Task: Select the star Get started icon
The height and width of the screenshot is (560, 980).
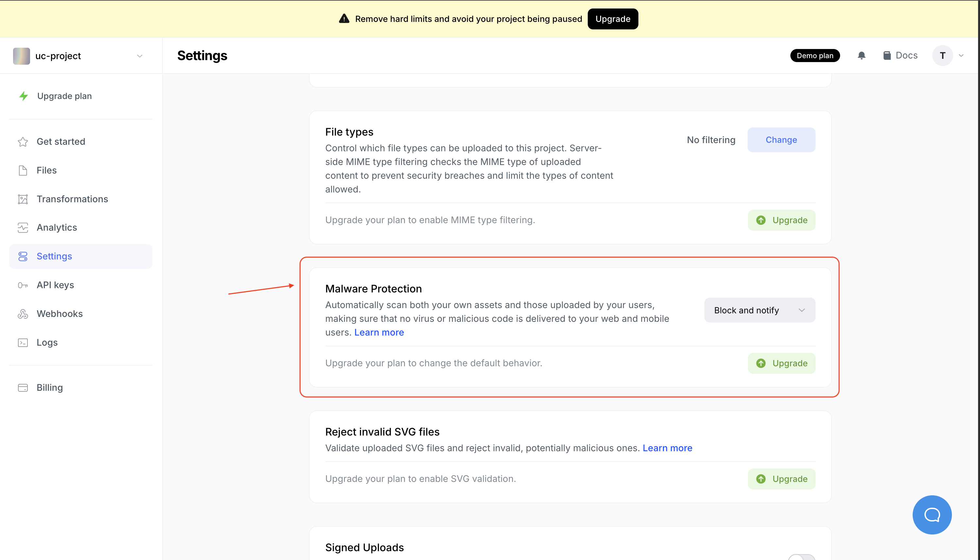Action: click(x=23, y=141)
